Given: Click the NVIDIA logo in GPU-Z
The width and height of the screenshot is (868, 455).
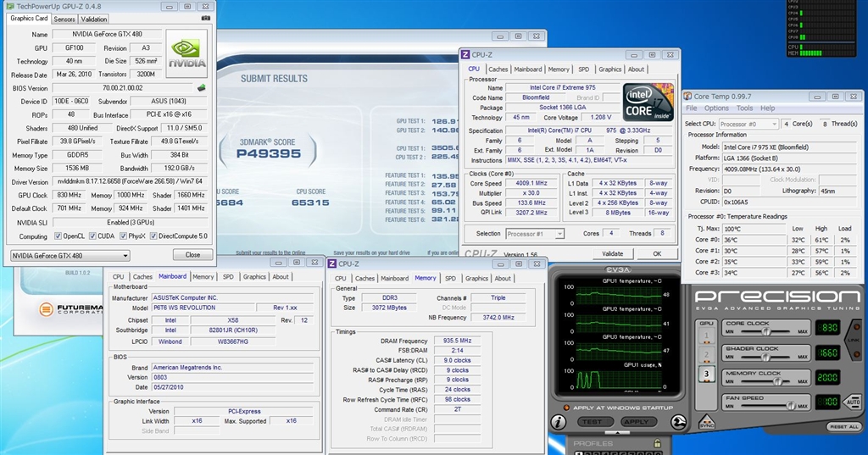Looking at the screenshot, I should pos(186,53).
